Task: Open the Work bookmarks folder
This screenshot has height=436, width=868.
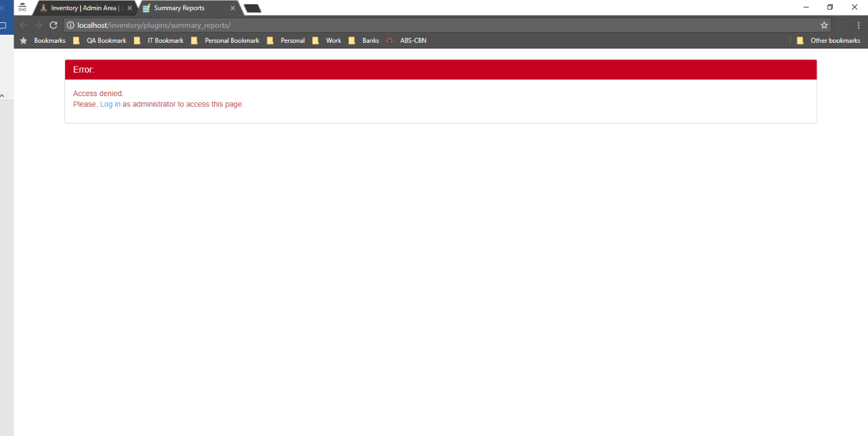Action: tap(327, 40)
